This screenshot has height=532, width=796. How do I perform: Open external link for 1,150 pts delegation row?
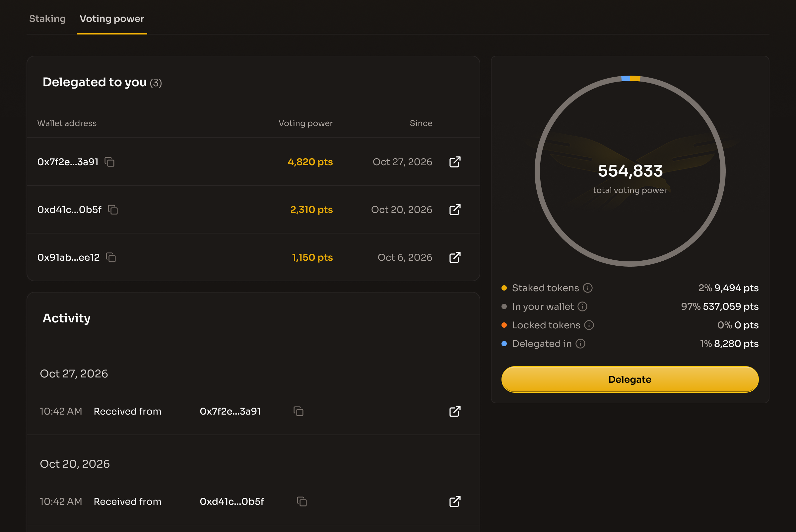(x=455, y=257)
